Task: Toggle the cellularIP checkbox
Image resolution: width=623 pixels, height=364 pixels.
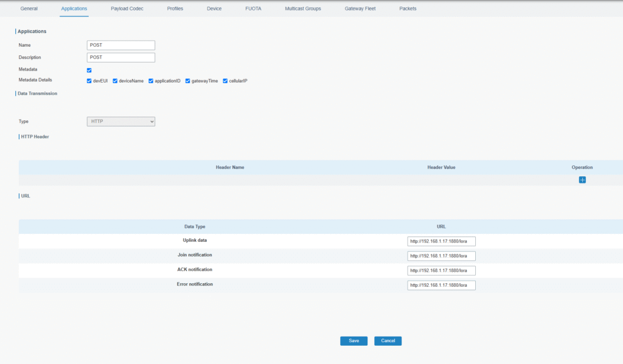Action: tap(225, 81)
